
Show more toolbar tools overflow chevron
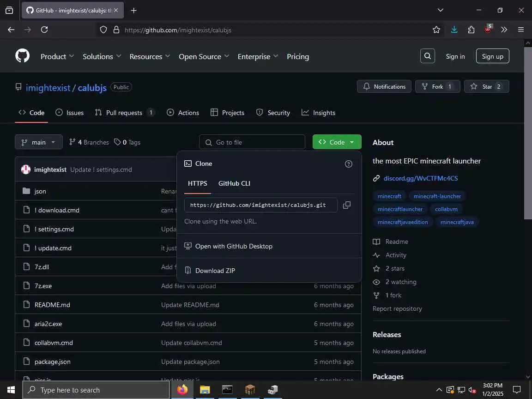[504, 30]
